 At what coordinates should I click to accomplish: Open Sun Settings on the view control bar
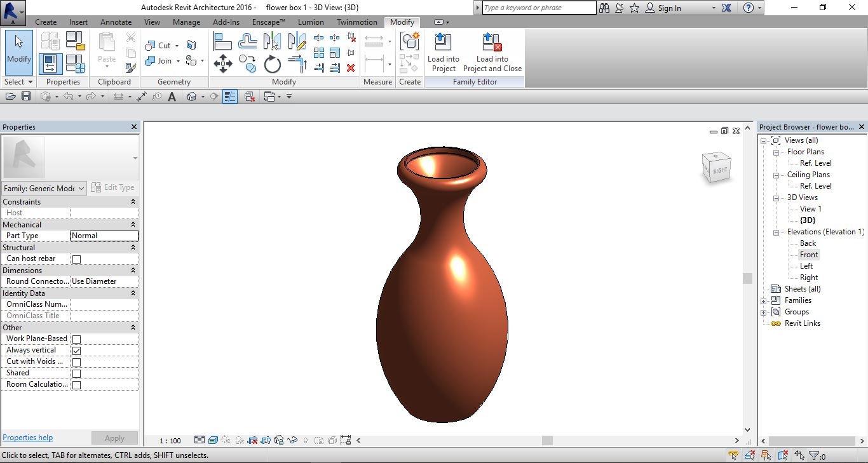[227, 440]
